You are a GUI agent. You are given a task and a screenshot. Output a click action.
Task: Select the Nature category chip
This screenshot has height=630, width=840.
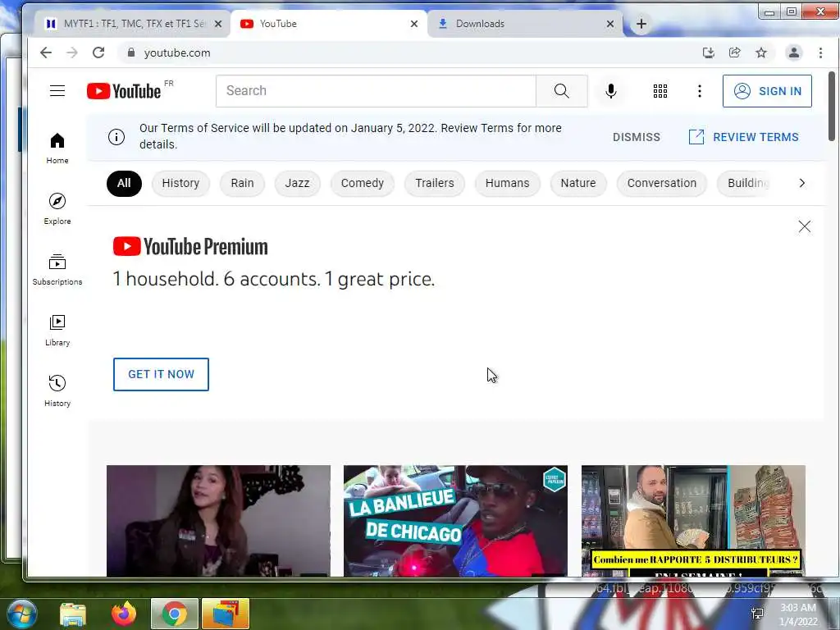[x=578, y=183]
